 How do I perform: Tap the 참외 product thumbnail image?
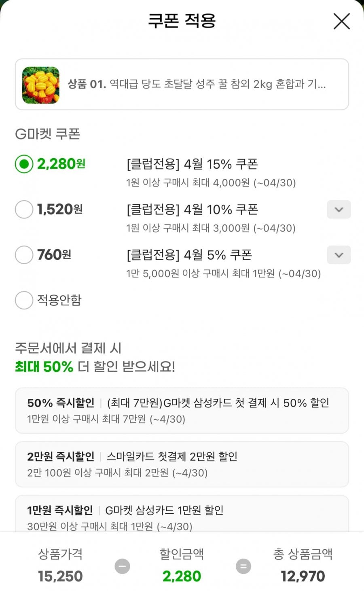pyautogui.click(x=41, y=85)
